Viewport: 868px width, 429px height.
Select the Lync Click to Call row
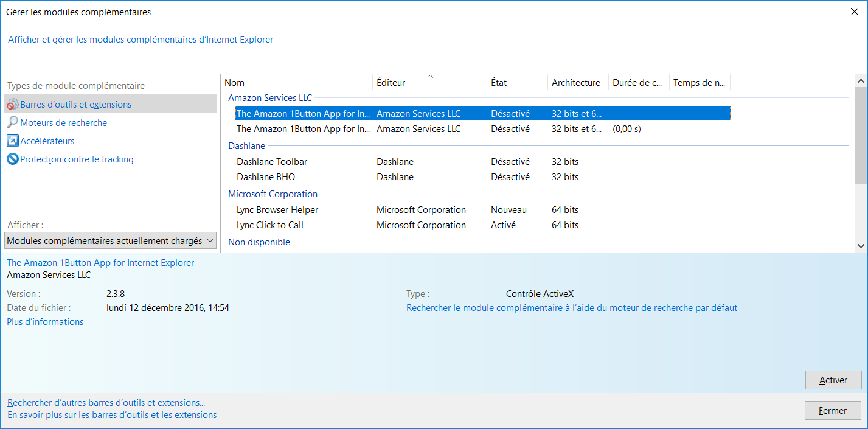pos(482,225)
